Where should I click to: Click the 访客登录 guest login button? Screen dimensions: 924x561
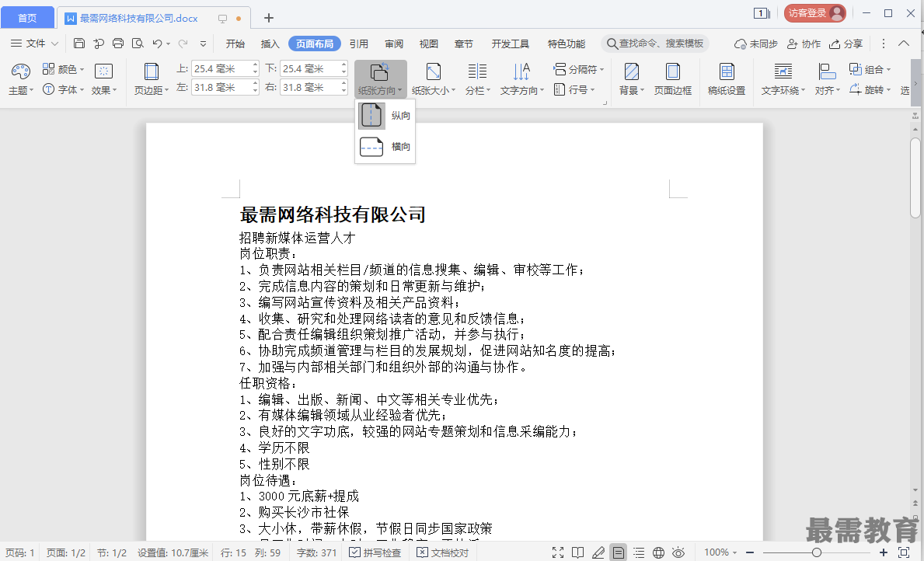point(815,13)
